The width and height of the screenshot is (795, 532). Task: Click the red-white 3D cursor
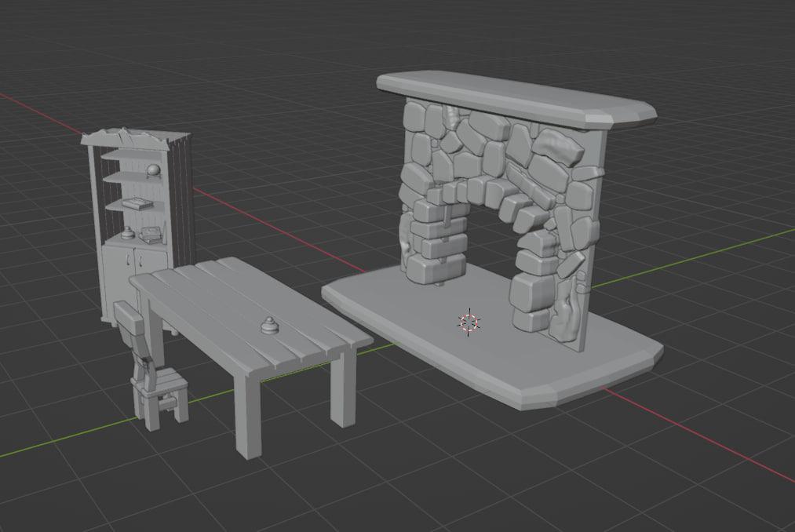tap(469, 322)
